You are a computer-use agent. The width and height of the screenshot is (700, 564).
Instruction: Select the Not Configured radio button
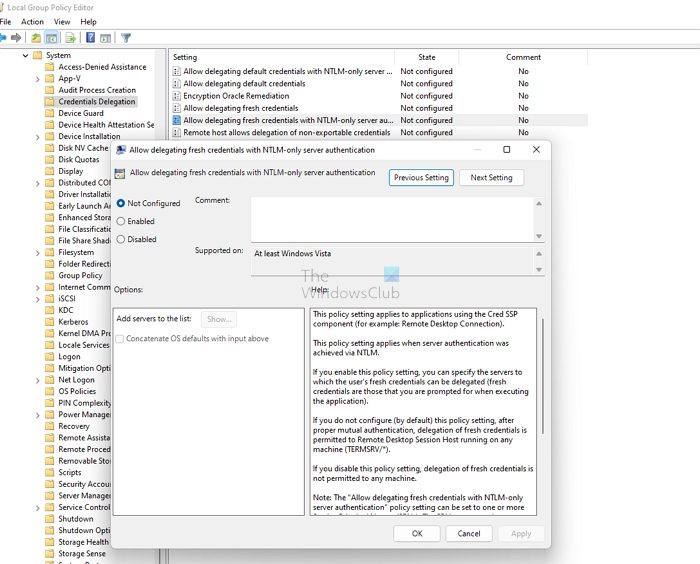[121, 203]
